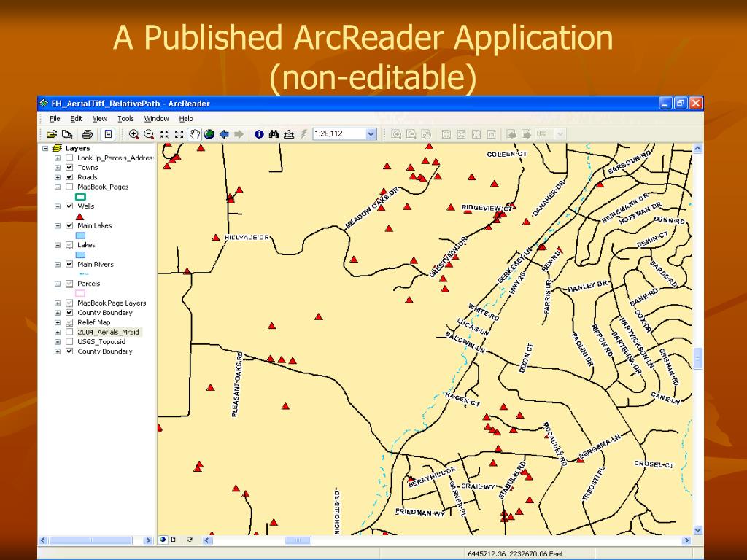Image resolution: width=747 pixels, height=560 pixels.
Task: Open the View menu
Action: (x=99, y=119)
